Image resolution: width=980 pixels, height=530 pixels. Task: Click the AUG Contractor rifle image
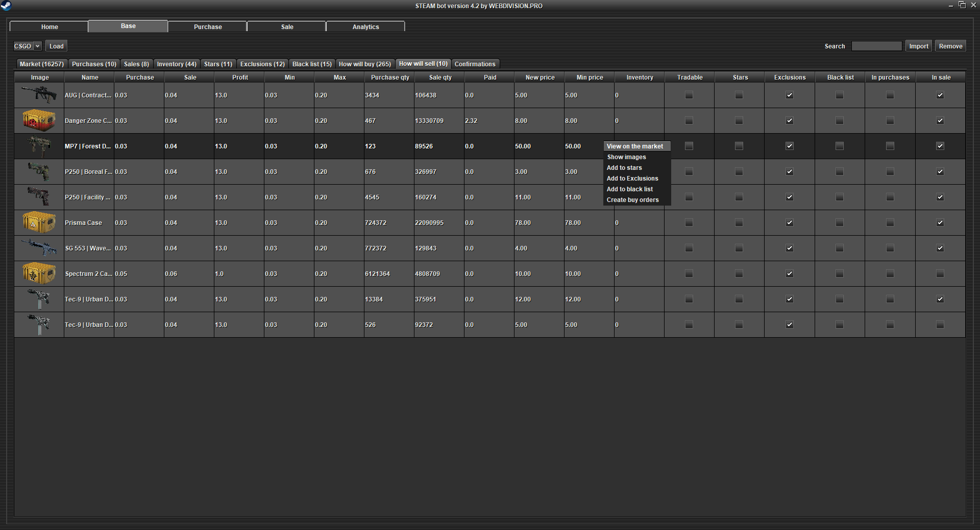point(39,95)
